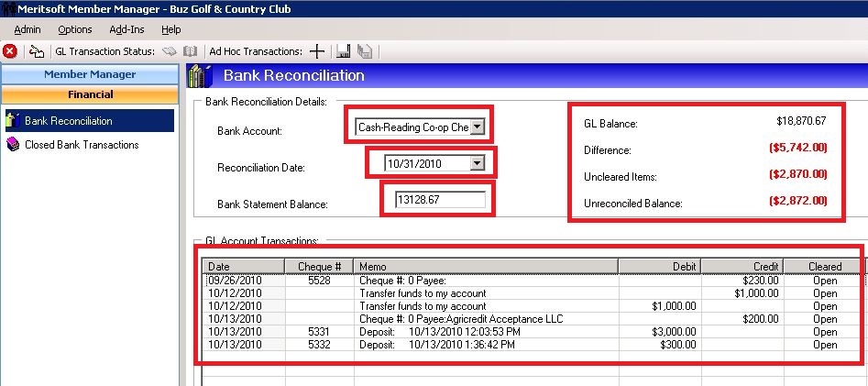Click cheque number 5332 cell
Viewport: 868px width, 386px height.
pyautogui.click(x=318, y=345)
